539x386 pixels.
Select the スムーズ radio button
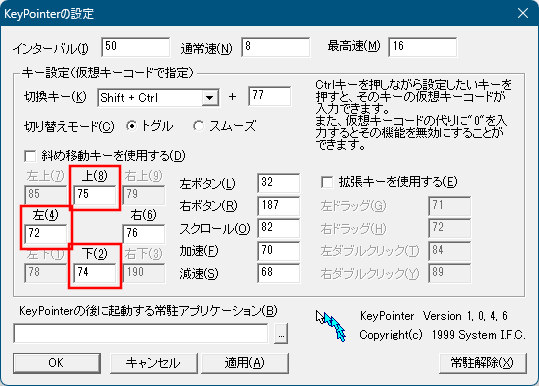click(198, 126)
